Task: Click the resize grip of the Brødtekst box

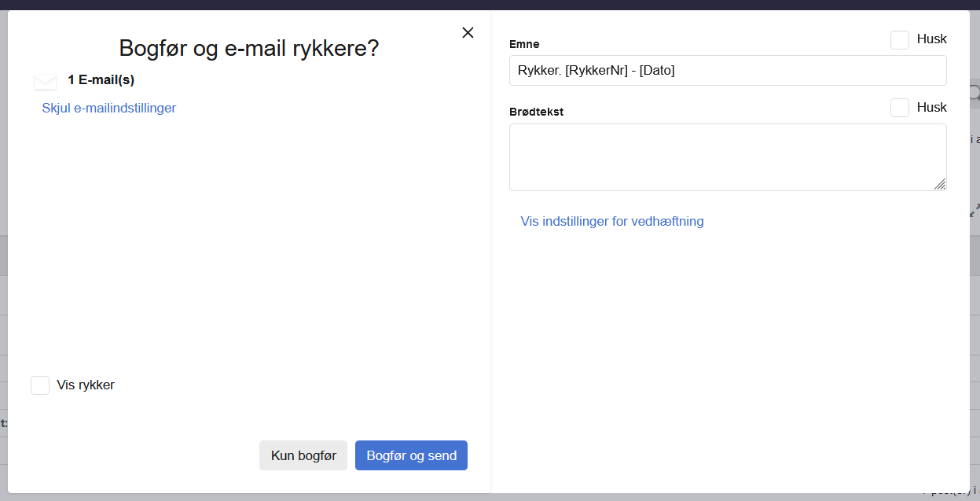Action: 941,184
